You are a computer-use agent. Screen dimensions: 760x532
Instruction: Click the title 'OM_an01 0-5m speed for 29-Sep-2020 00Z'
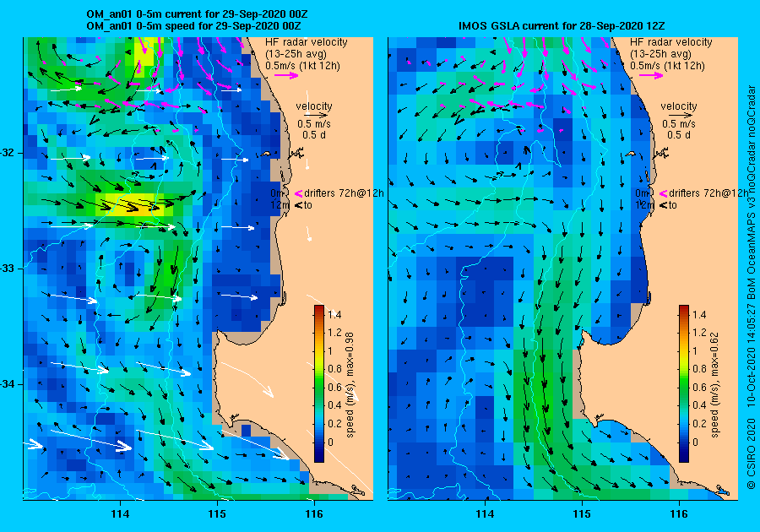point(193,25)
